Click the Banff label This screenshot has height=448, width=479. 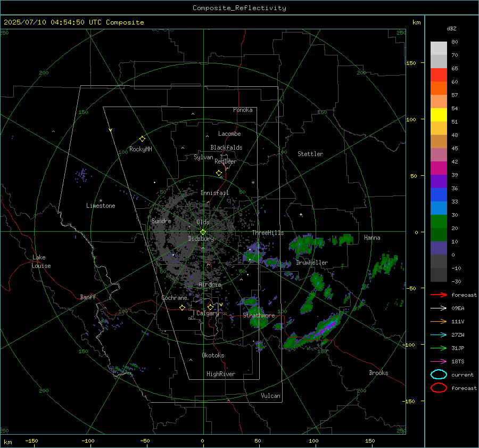click(88, 297)
